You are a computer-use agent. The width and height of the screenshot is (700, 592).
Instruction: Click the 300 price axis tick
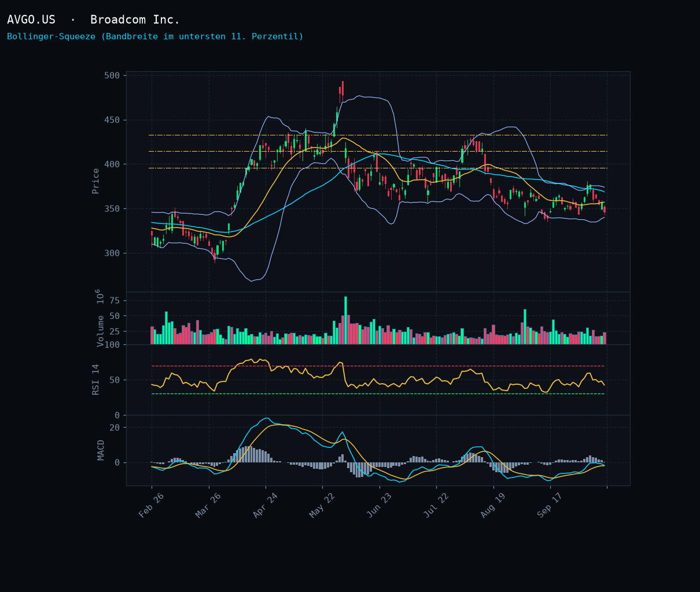(x=112, y=253)
